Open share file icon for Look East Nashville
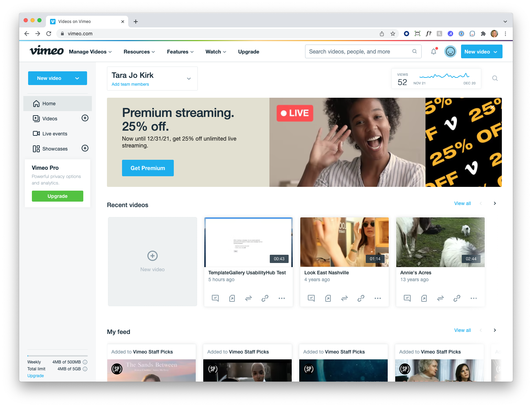Image resolution: width=532 pixels, height=407 pixels. tap(328, 298)
